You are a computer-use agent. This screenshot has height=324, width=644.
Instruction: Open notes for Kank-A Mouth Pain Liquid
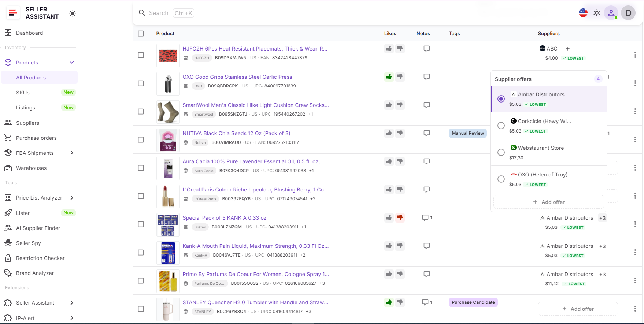click(x=427, y=246)
